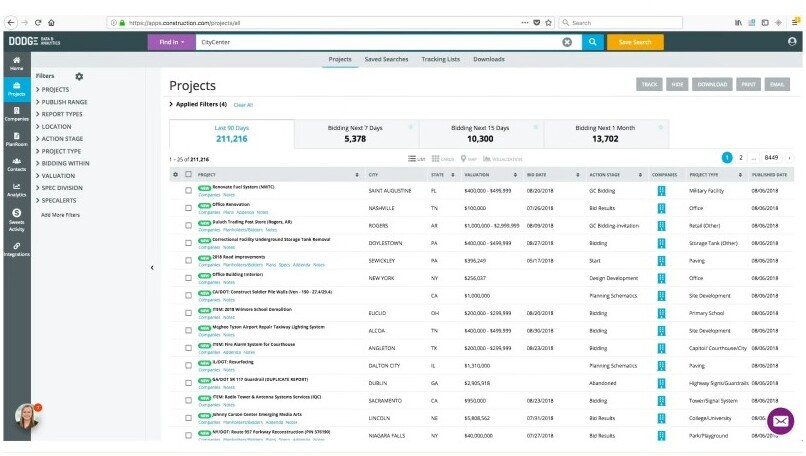Click the Save Search button
Viewport: 806px width, 456px height.
635,42
